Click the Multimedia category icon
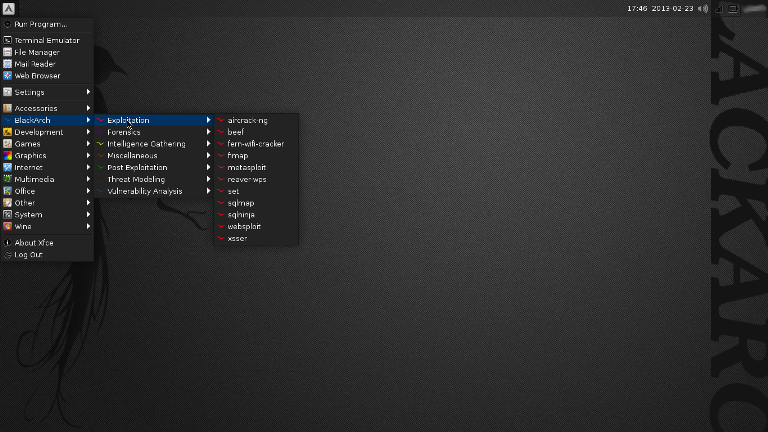Image resolution: width=768 pixels, height=432 pixels. [7, 179]
